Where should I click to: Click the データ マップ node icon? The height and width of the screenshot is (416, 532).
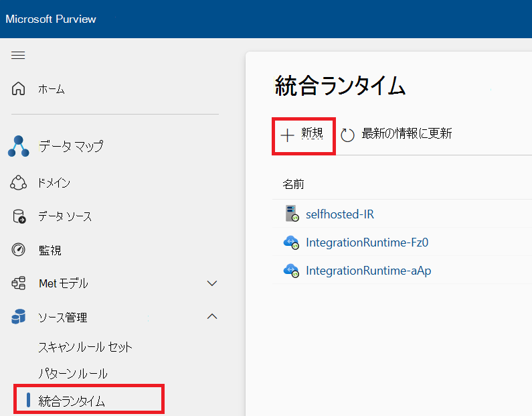[18, 146]
